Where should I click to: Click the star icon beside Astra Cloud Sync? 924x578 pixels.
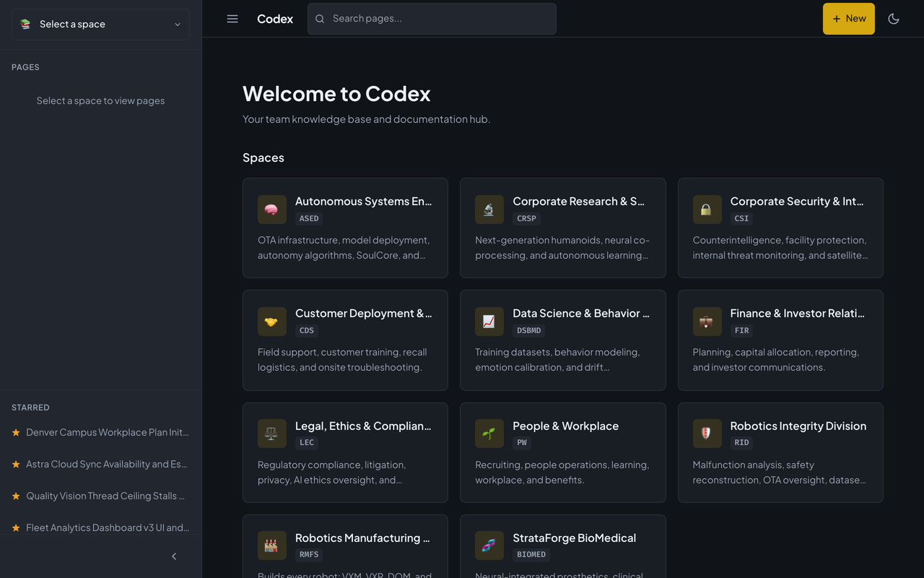[16, 464]
